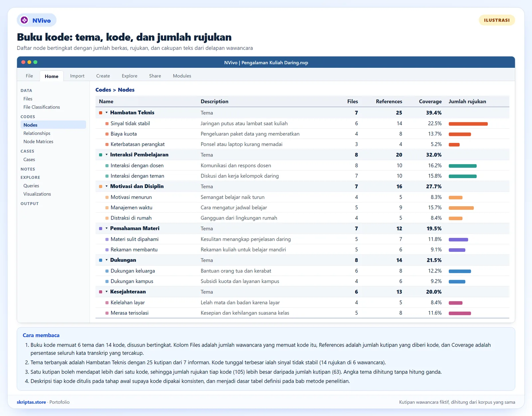This screenshot has height=416, width=532.
Task: Click the purple node icon beside Pemahaman Materi
Action: point(101,229)
